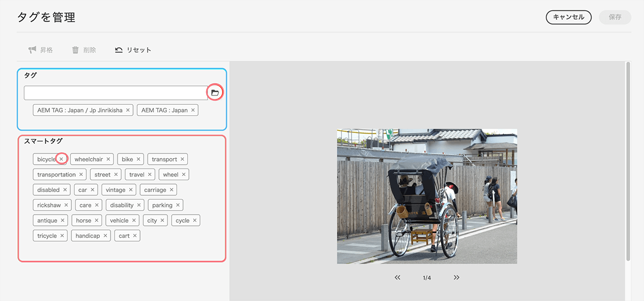Go to the next image with »
This screenshot has width=644, height=301.
(457, 277)
